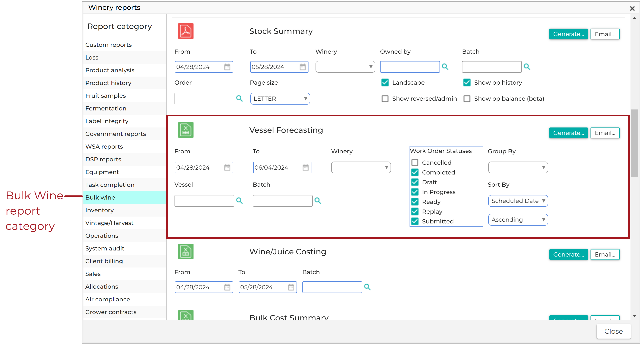The image size is (644, 347).
Task: Email the Vessel Forecasting report
Action: coord(605,133)
